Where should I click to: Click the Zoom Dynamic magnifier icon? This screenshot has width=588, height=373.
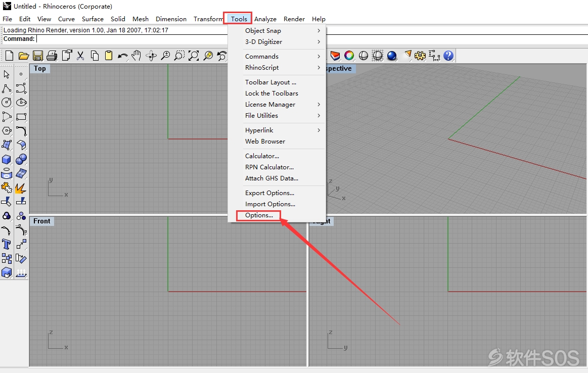coord(165,56)
